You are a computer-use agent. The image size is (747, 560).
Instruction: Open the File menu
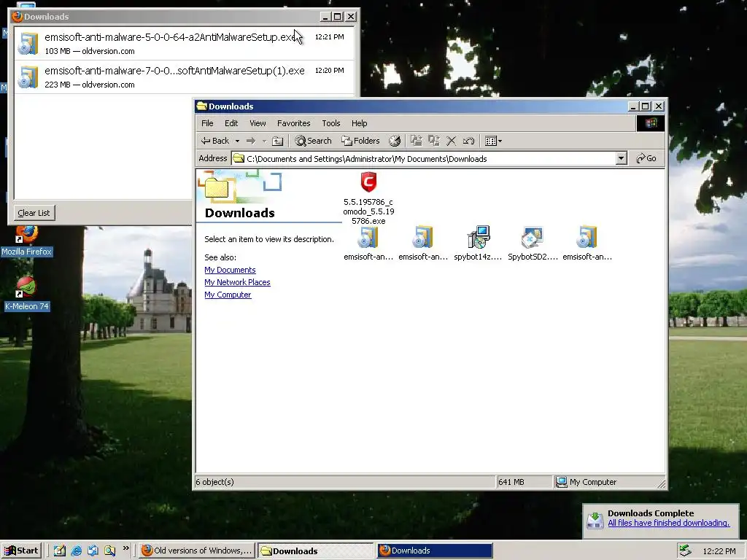point(207,123)
